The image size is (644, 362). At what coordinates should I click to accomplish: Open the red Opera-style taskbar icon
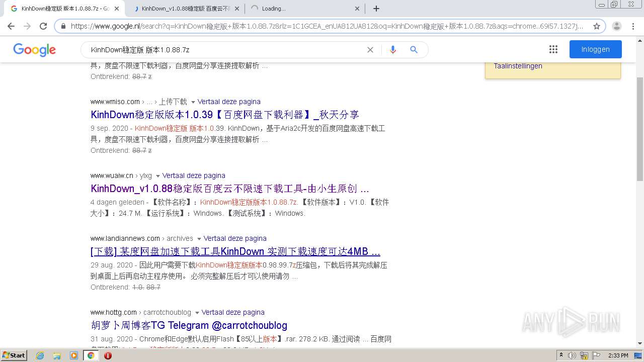pos(108,355)
